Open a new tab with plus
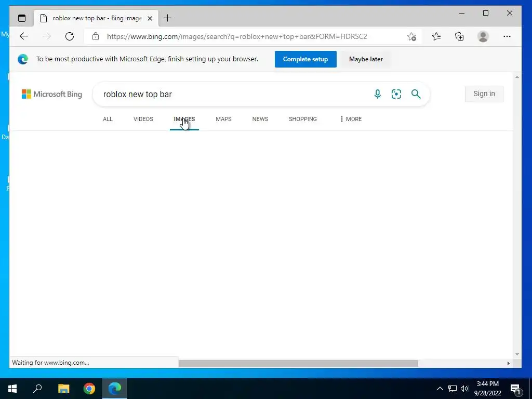This screenshot has height=399, width=532. (x=167, y=18)
